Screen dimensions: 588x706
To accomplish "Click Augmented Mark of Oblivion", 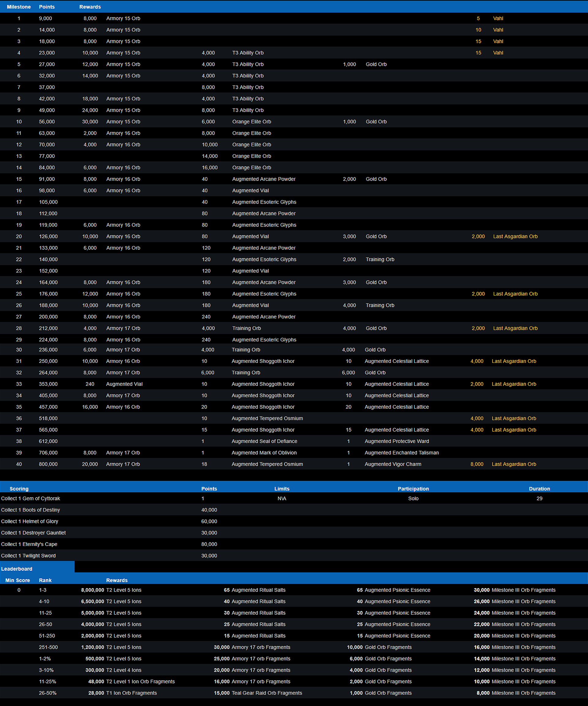I will pos(264,453).
